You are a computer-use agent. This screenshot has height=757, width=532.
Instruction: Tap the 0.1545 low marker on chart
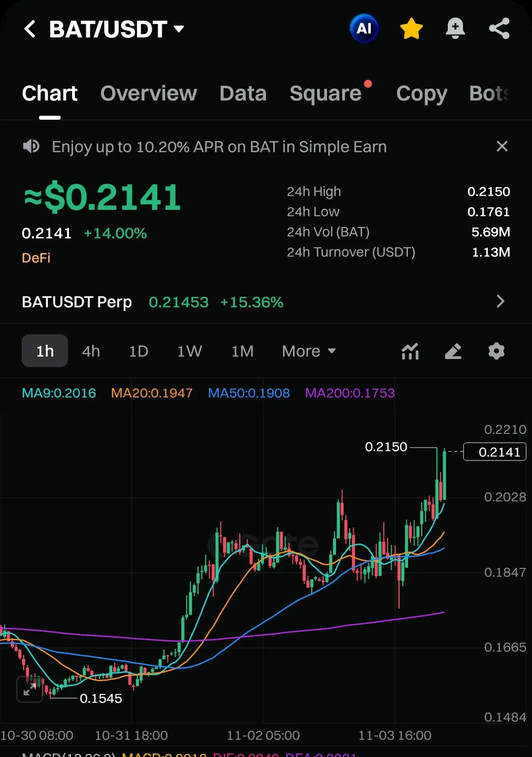[101, 698]
